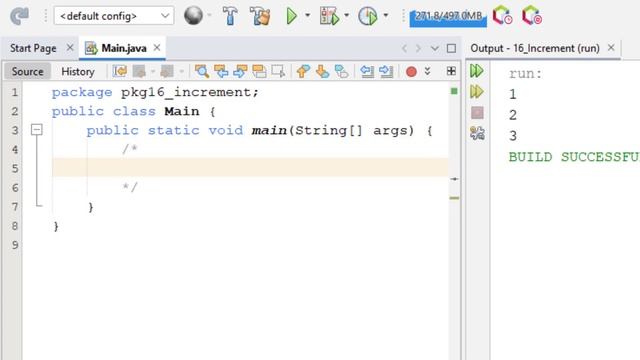Click the globe browser icon
This screenshot has width=640, height=360.
click(193, 16)
